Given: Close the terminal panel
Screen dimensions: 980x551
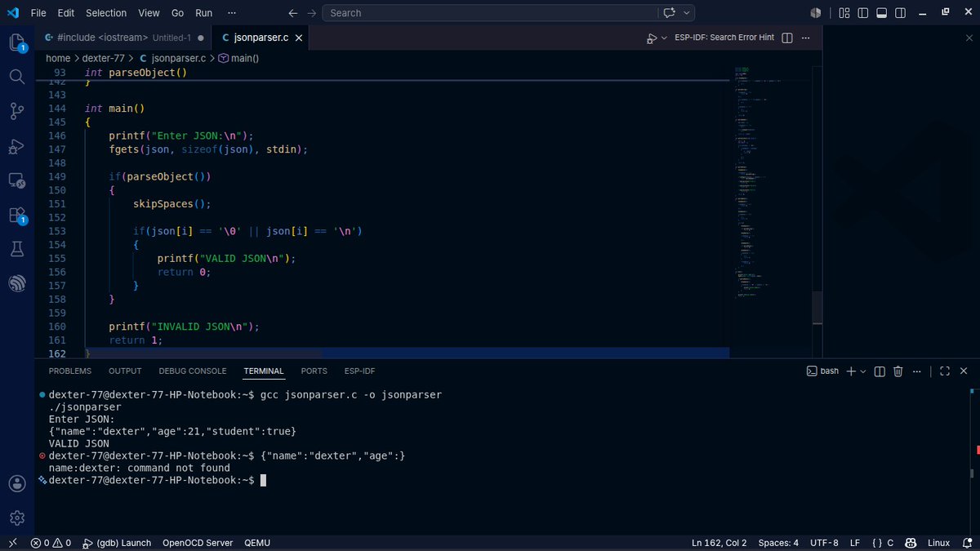Looking at the screenshot, I should (964, 371).
